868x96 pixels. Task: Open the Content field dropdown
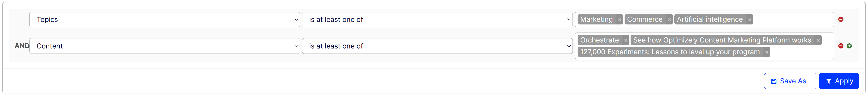click(x=164, y=46)
